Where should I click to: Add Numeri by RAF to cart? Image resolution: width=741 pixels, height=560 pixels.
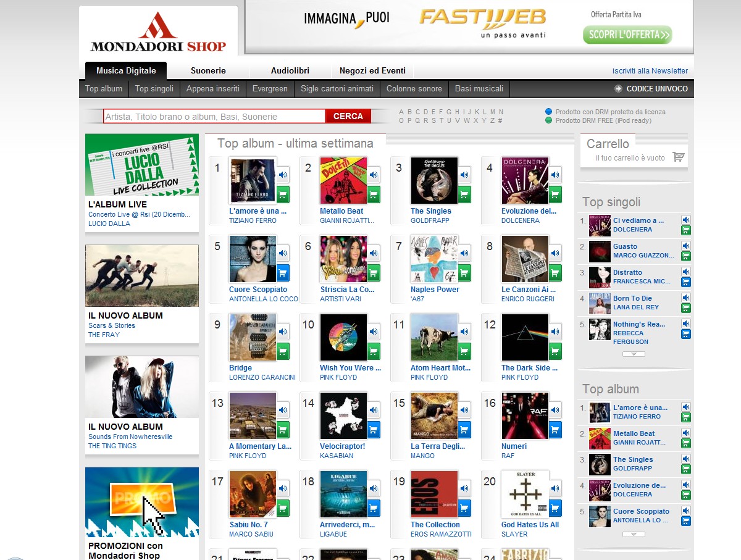[x=555, y=430]
